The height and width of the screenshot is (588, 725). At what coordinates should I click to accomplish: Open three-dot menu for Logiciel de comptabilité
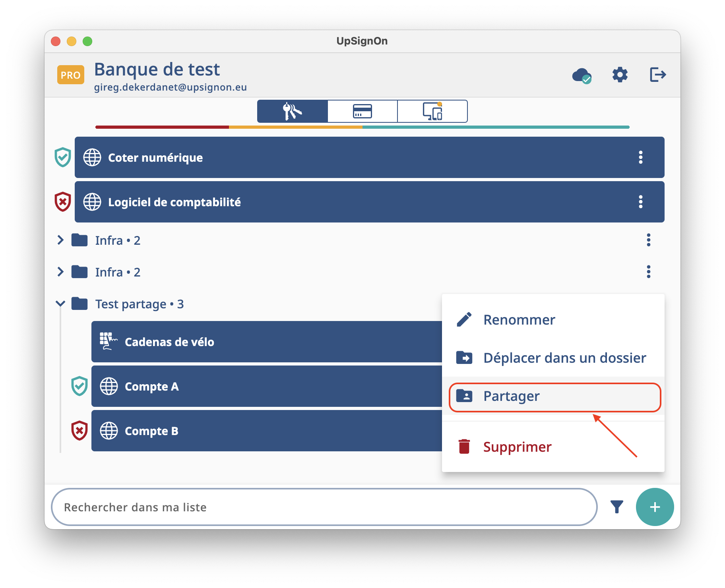pos(640,202)
